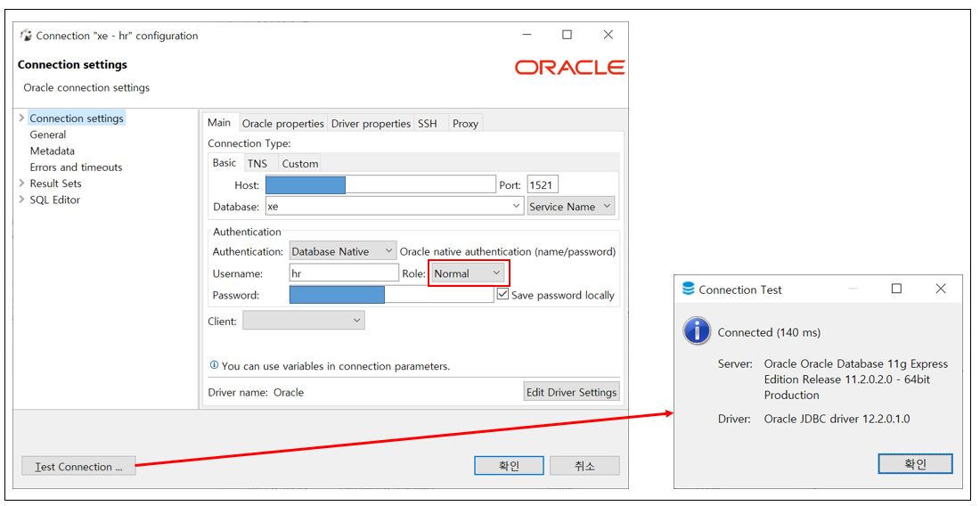
Task: Click the DBeaver icon in configuration title bar
Action: (x=26, y=36)
